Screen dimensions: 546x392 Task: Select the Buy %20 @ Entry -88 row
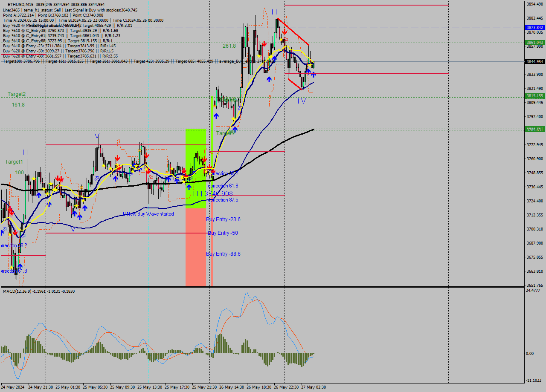60,56
